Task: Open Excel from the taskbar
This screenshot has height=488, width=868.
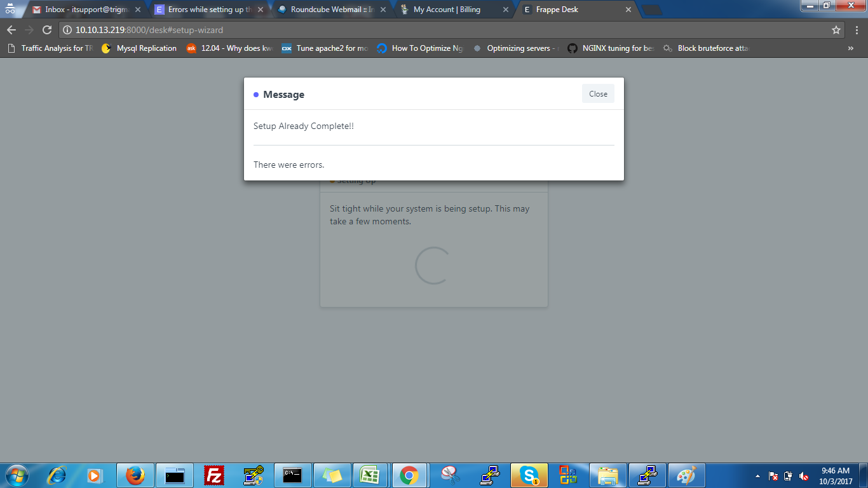Action: (x=370, y=475)
